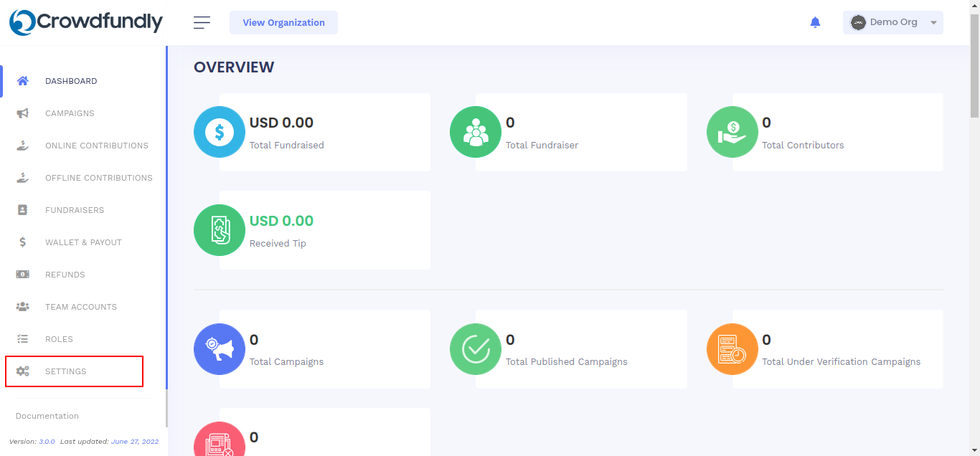Click the page vertical scrollbar thumb
This screenshot has height=456, width=980.
coord(974,65)
